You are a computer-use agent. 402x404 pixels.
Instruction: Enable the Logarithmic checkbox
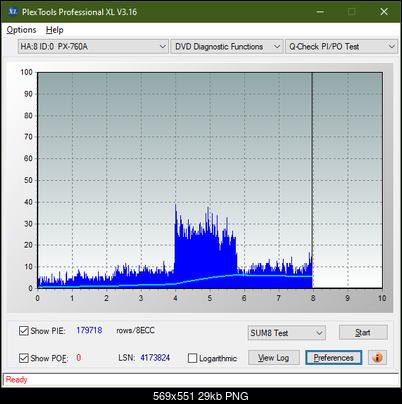click(192, 358)
